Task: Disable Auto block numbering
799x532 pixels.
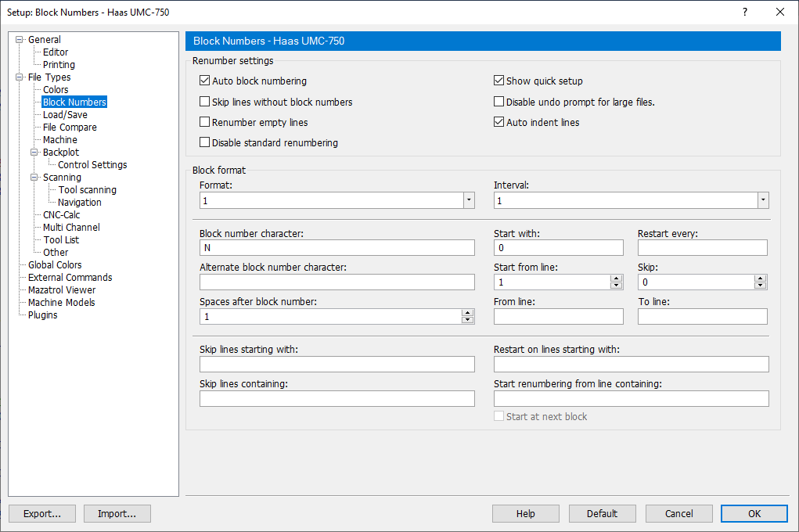Action: point(204,81)
